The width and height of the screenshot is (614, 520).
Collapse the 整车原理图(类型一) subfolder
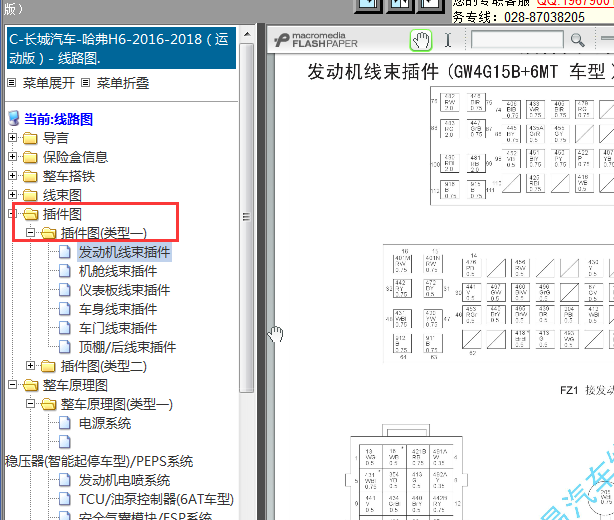tap(31, 404)
